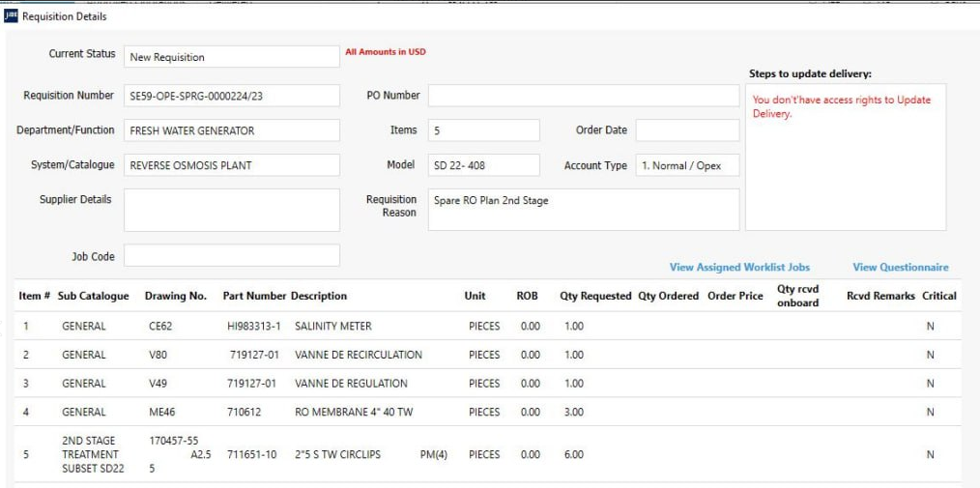
Task: Click the PO Number input field
Action: click(583, 96)
